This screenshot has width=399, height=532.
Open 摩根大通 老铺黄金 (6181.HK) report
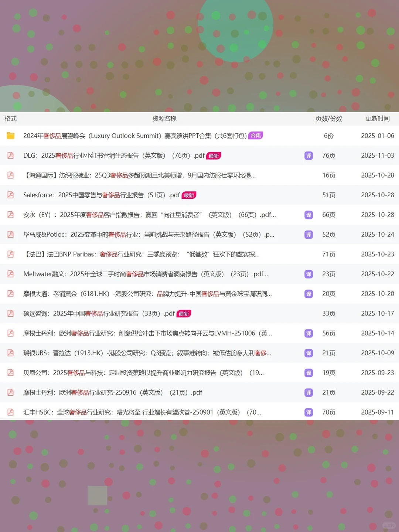[147, 294]
